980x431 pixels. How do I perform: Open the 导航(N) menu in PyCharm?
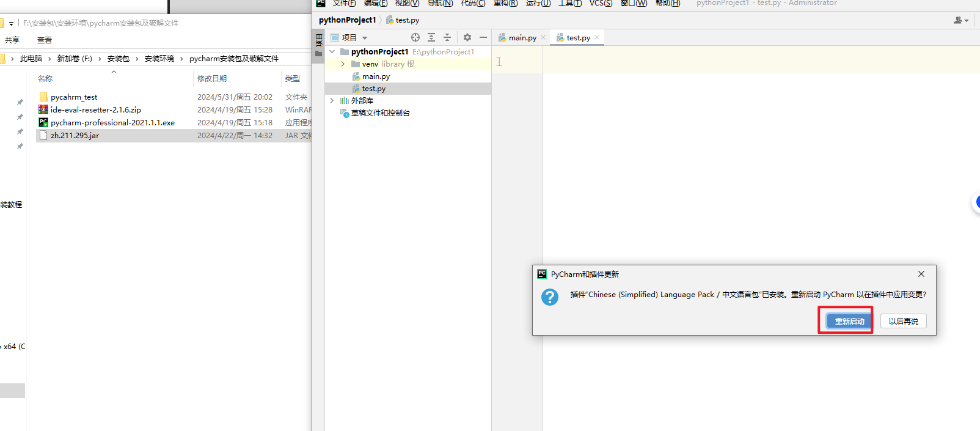[x=440, y=3]
